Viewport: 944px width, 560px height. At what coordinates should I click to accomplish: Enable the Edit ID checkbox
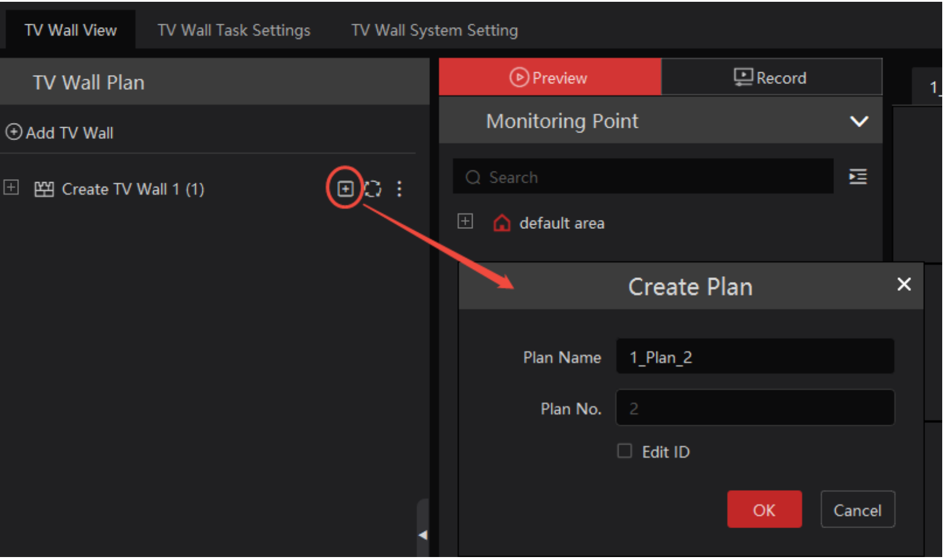coord(625,451)
